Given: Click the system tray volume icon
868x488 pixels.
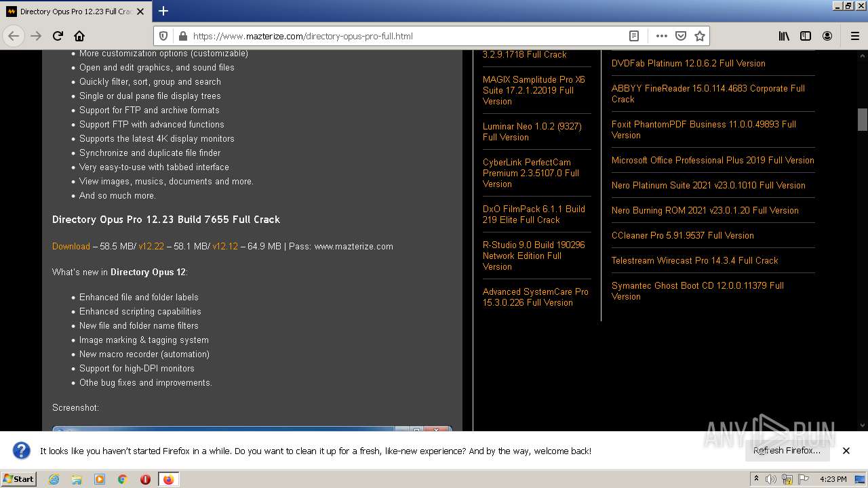Looking at the screenshot, I should (x=771, y=479).
